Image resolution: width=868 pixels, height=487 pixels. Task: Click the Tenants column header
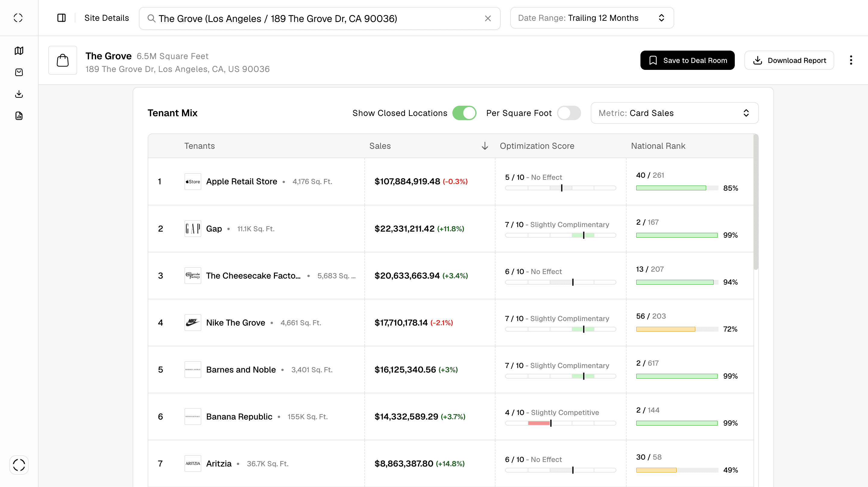[199, 146]
